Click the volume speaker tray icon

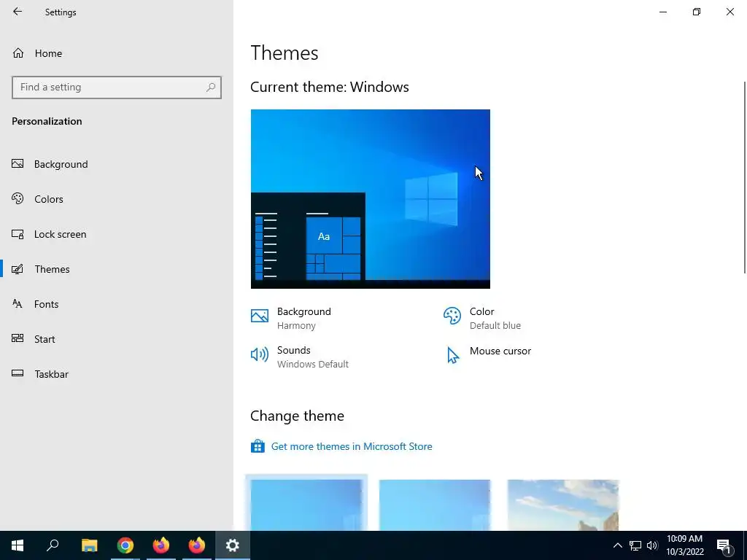[652, 545]
